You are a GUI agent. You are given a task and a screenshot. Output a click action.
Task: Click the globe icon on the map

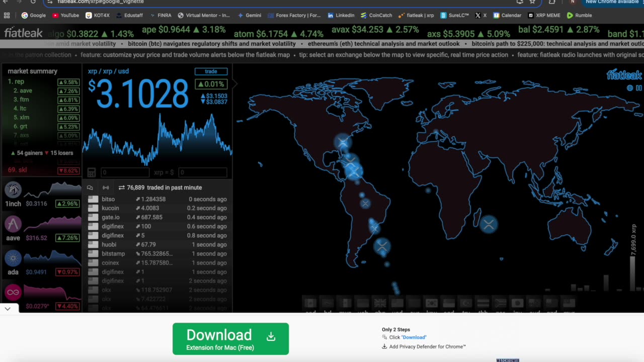pos(630,88)
